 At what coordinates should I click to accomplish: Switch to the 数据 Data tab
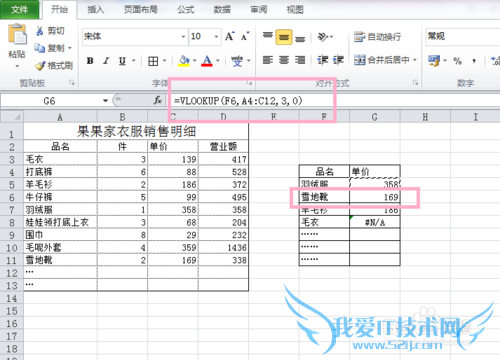coord(222,9)
